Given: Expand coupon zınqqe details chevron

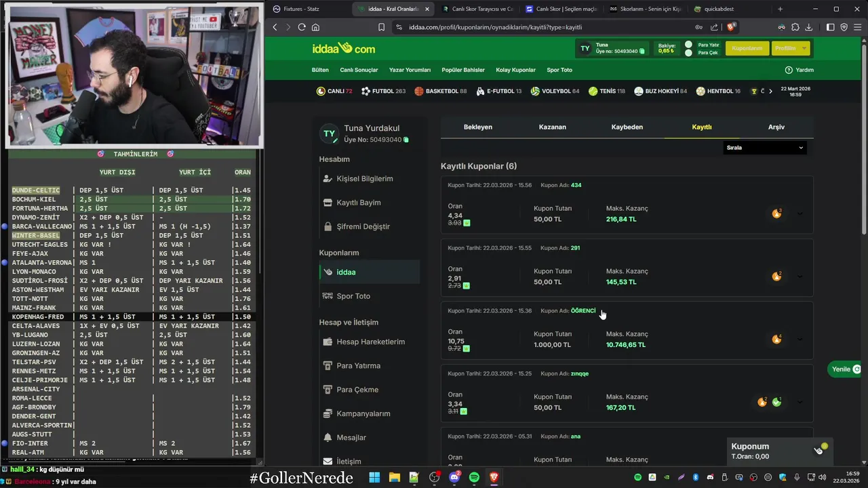Looking at the screenshot, I should tap(800, 402).
